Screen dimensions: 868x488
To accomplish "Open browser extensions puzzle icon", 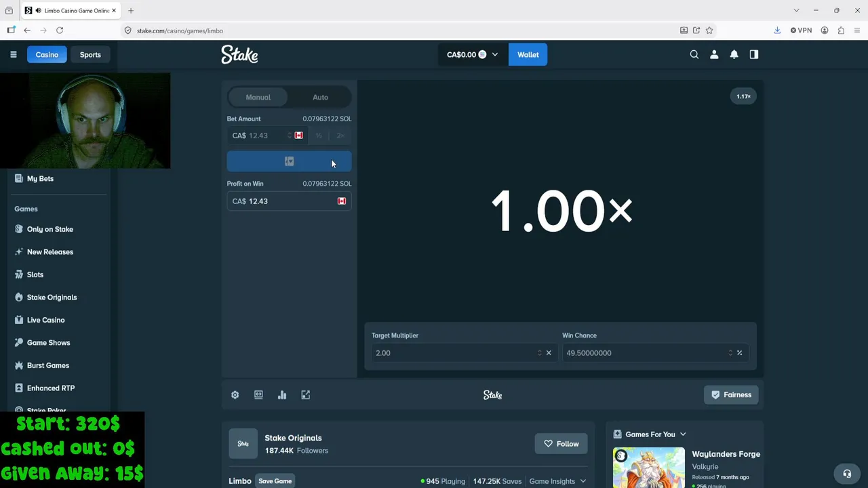I will (841, 30).
